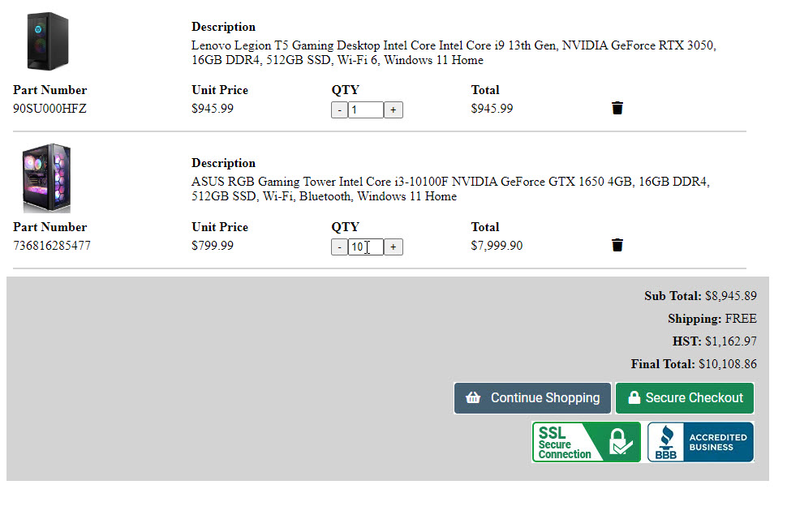
Task: Remove the ASUS RGB Gaming Tower item
Action: coord(617,245)
